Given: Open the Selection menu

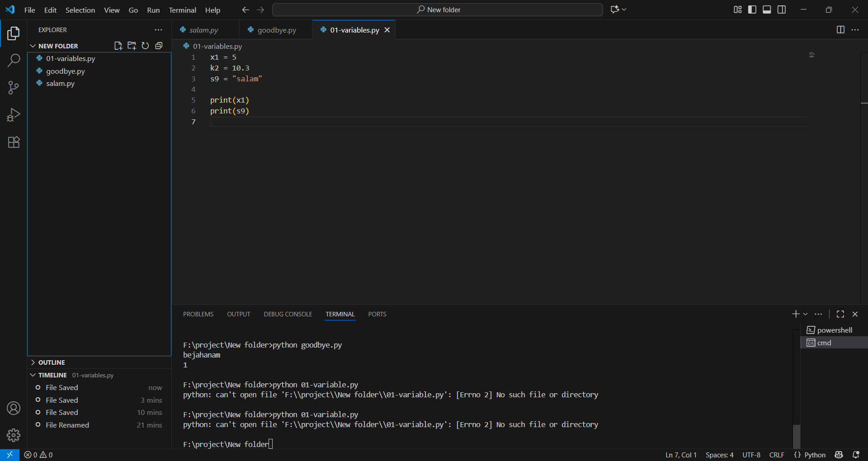Looking at the screenshot, I should [x=80, y=10].
